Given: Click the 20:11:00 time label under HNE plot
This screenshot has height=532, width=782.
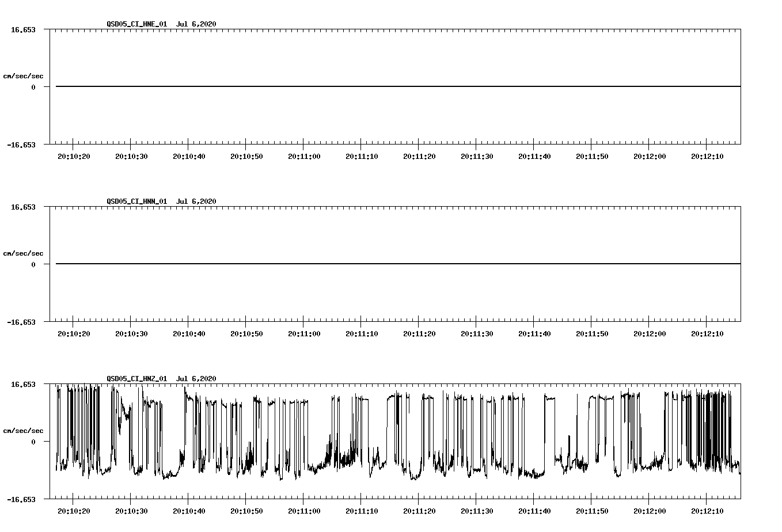Looking at the screenshot, I should coord(304,156).
